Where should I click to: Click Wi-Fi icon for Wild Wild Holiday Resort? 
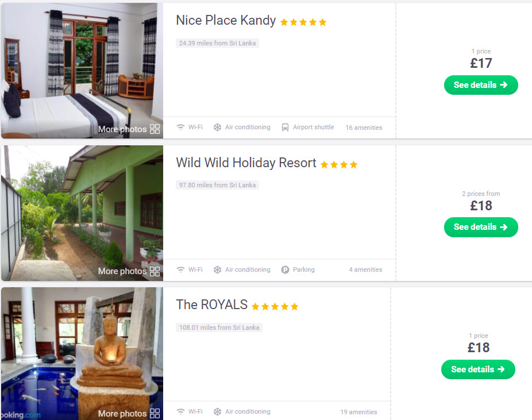(x=180, y=269)
